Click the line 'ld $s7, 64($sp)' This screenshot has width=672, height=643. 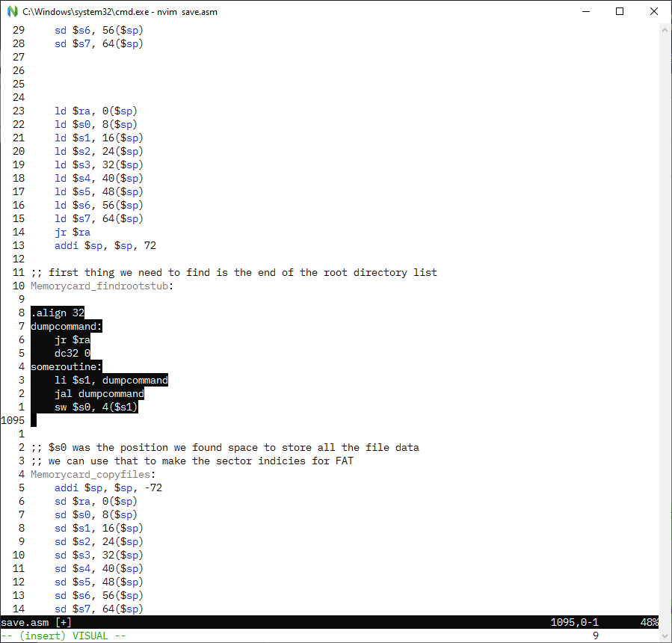tap(99, 218)
